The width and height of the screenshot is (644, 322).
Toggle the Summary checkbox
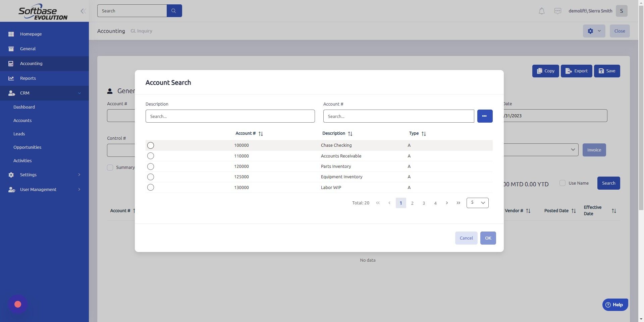[x=110, y=168]
